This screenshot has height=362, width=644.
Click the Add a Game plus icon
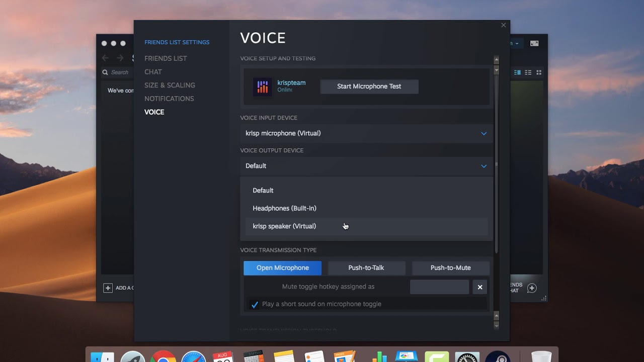tap(108, 288)
